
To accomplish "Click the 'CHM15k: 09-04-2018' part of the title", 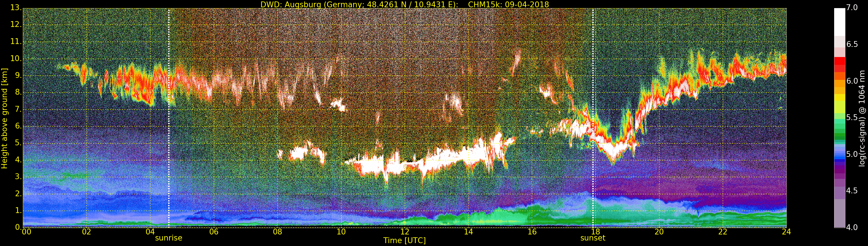I will click(x=508, y=4).
